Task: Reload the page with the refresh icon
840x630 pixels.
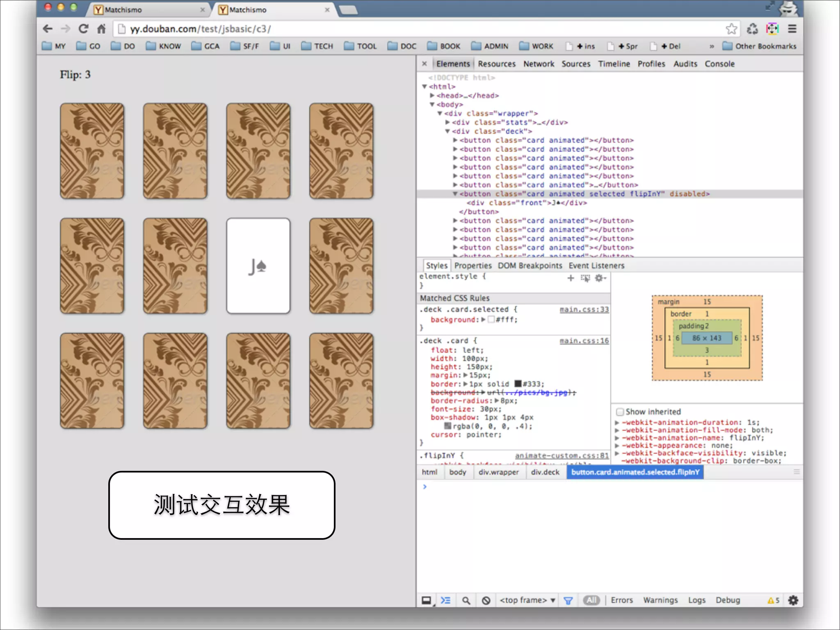Action: [84, 29]
